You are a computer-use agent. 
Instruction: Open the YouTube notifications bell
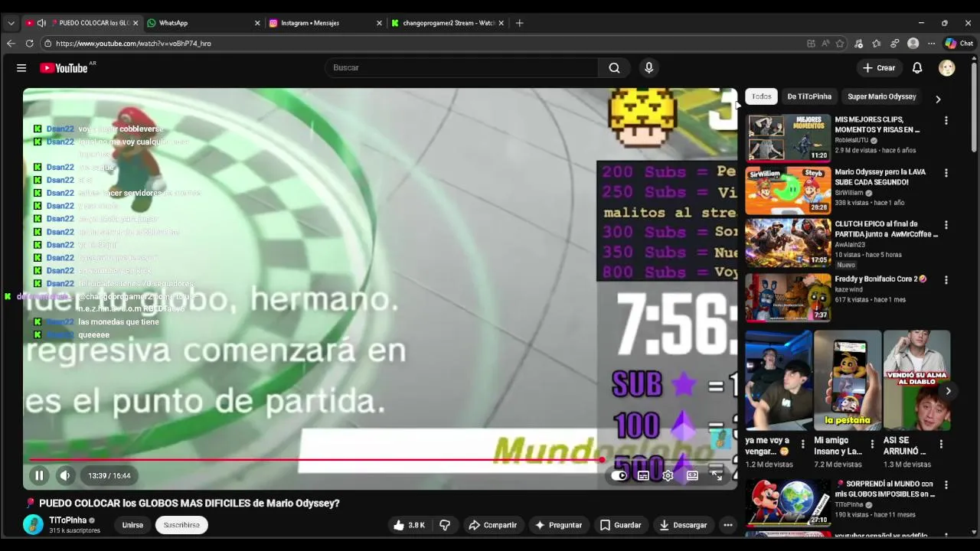916,68
